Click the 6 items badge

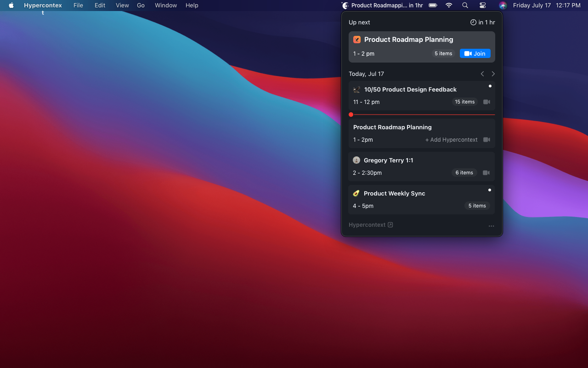pos(464,172)
